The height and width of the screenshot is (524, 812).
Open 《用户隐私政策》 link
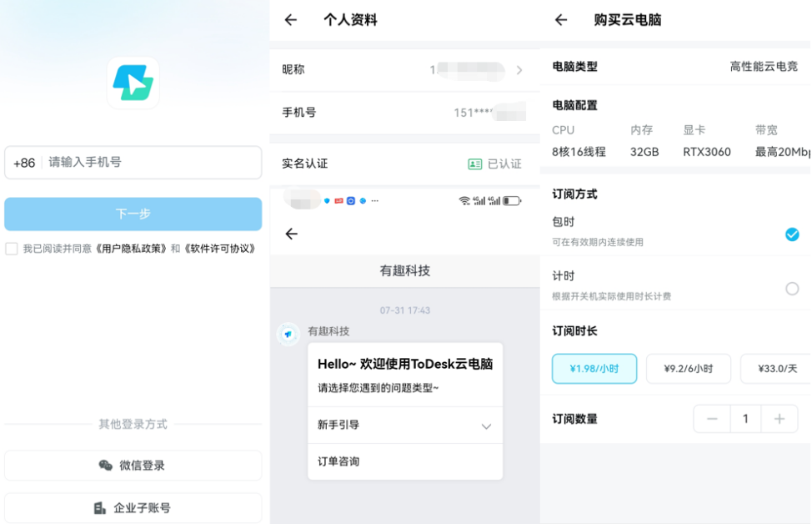coord(132,249)
